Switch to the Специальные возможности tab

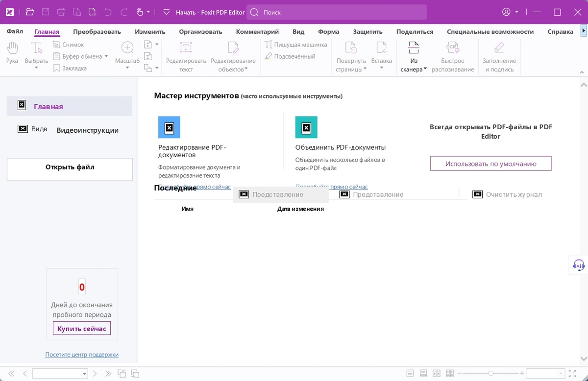pyautogui.click(x=490, y=31)
